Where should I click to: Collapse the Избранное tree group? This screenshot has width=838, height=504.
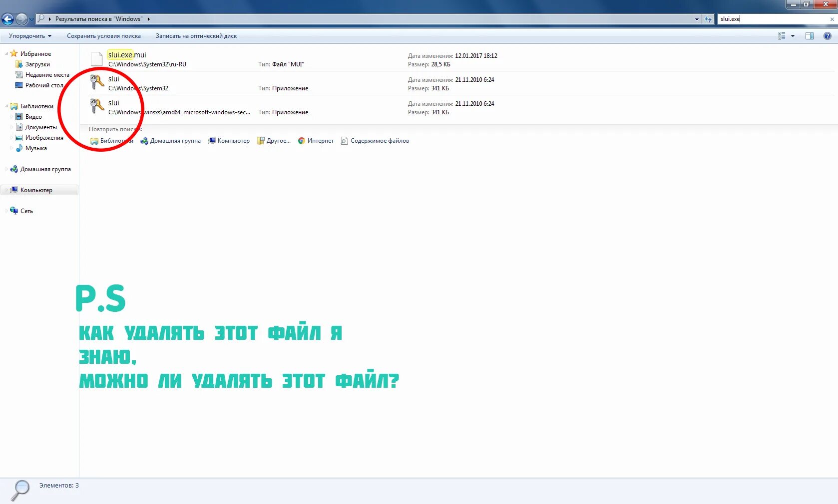pyautogui.click(x=6, y=54)
